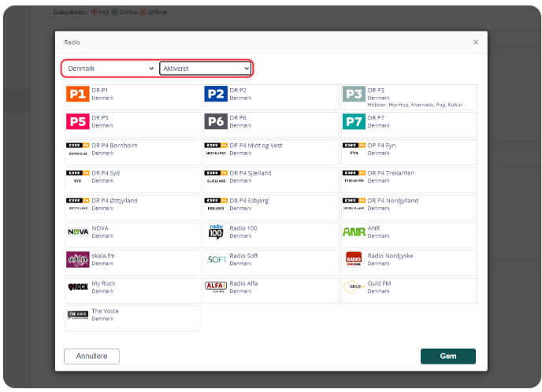Screen dimensions: 542x392
Task: Click the "DR P1" station name
Action: tap(100, 91)
